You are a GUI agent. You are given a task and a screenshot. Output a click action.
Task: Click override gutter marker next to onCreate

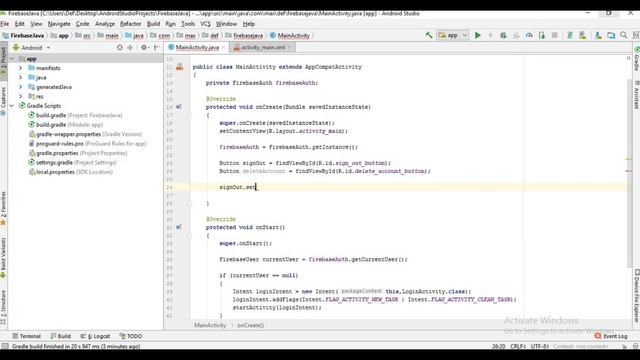(179, 107)
